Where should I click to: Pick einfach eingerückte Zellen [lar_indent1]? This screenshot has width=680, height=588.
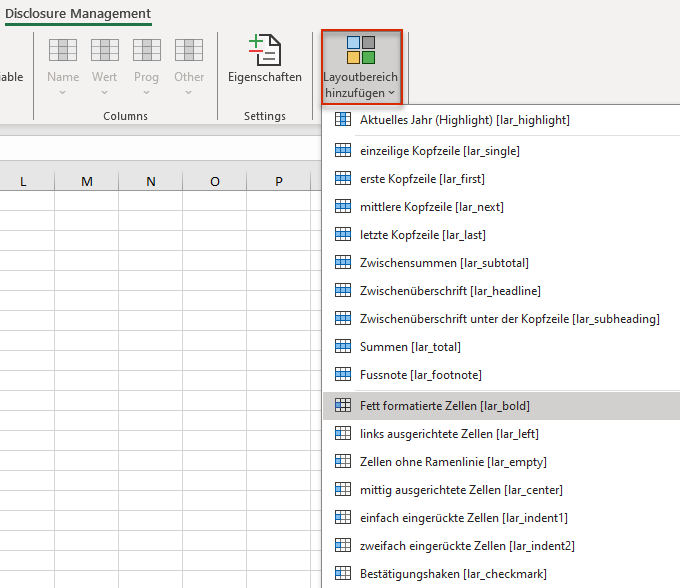coord(501,518)
